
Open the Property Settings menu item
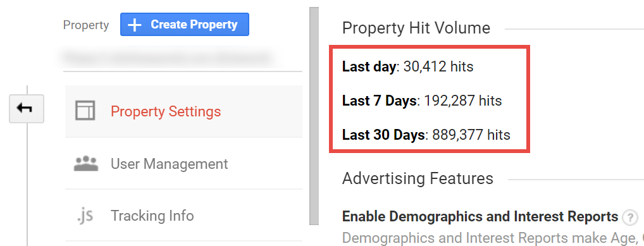pos(183,111)
